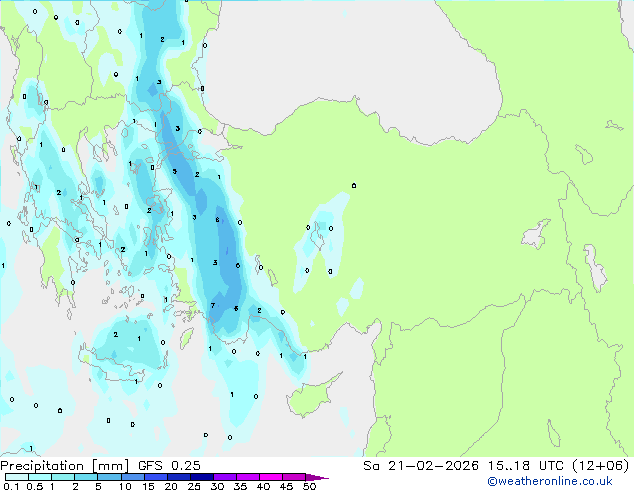Select the 2–5 mm legend color swatch

click(x=86, y=477)
